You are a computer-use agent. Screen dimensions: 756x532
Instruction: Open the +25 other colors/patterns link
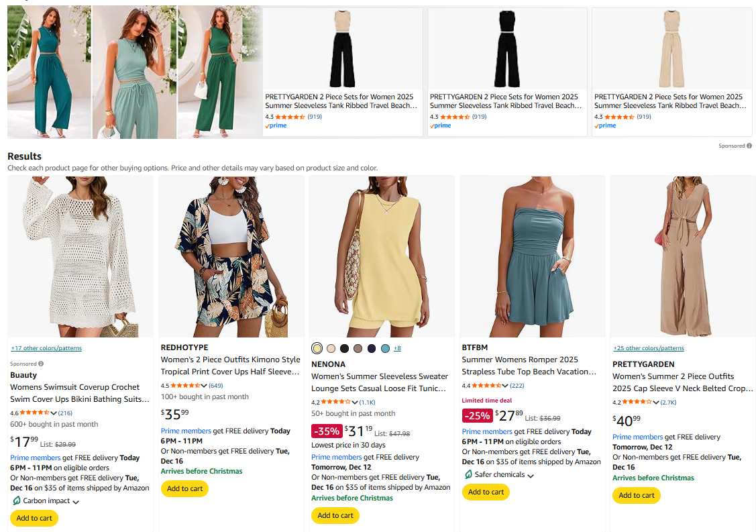click(649, 348)
